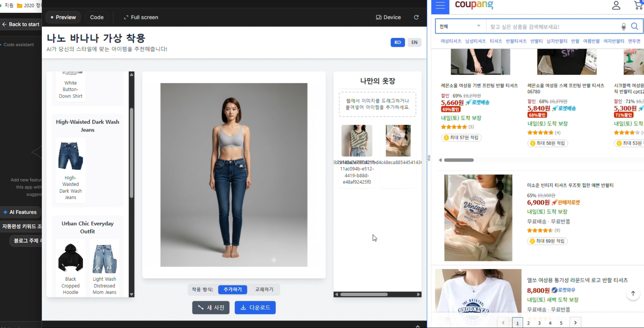
Task: Click the scroll-to-top arrow on Coupang
Action: point(633,294)
